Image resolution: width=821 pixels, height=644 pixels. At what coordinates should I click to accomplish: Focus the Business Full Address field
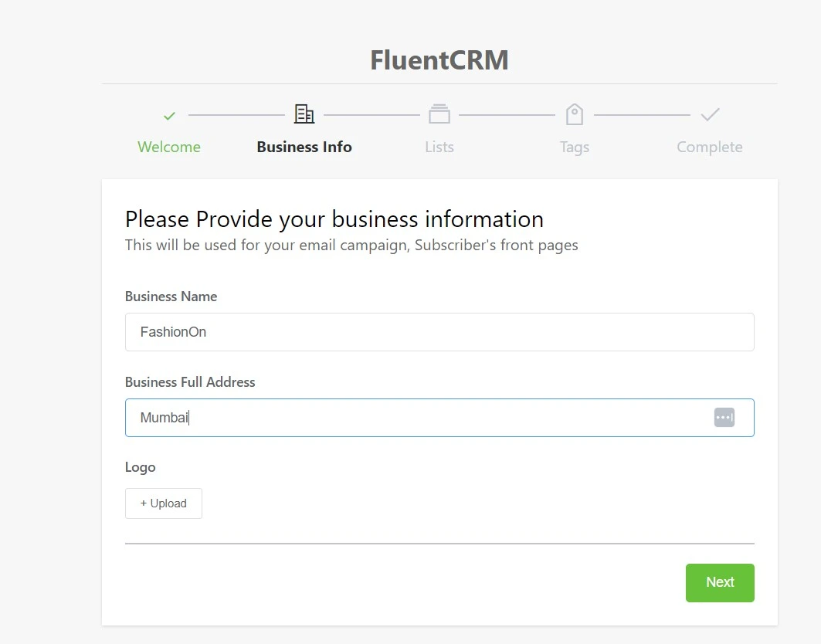pos(439,418)
